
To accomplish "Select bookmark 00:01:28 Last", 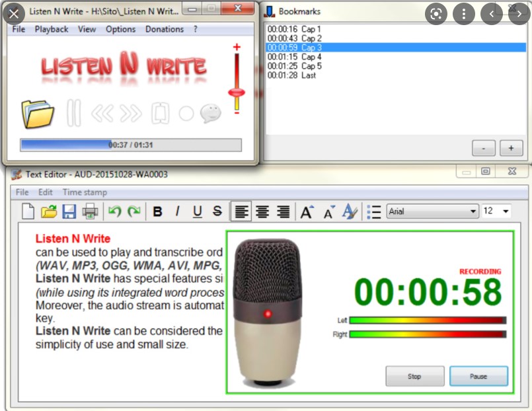I will [396, 75].
